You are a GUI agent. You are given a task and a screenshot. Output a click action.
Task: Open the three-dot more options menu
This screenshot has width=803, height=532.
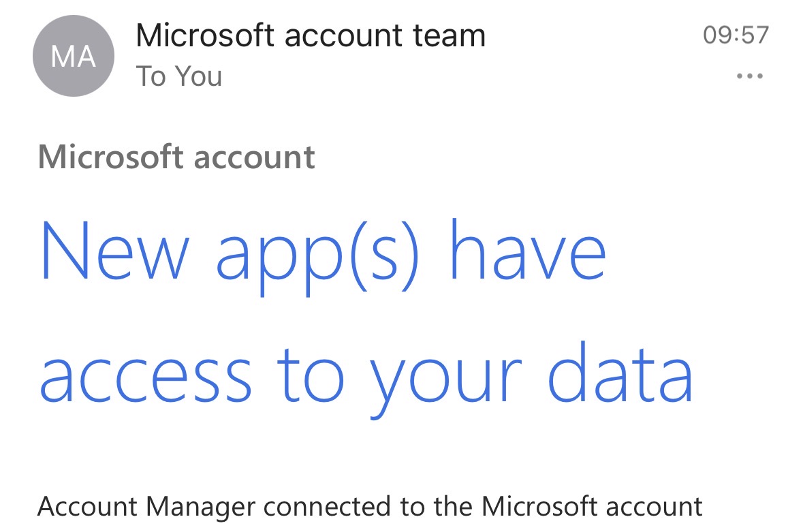point(749,76)
